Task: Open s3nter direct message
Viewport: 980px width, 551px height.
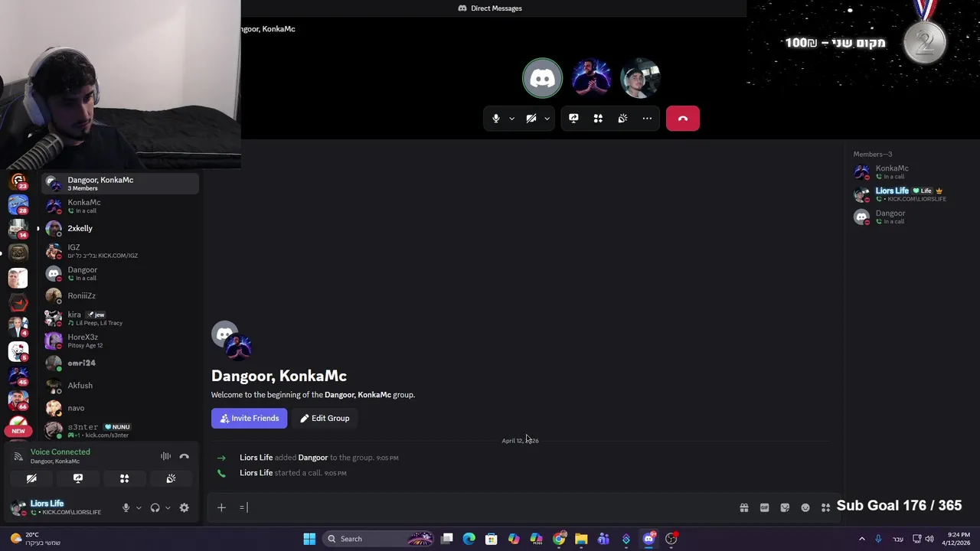Action: pyautogui.click(x=120, y=430)
